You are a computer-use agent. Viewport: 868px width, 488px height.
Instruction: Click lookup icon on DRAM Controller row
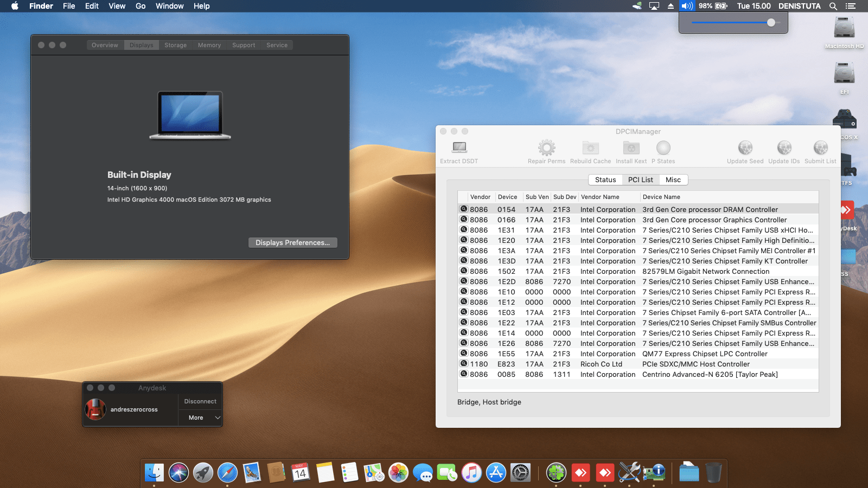click(464, 209)
